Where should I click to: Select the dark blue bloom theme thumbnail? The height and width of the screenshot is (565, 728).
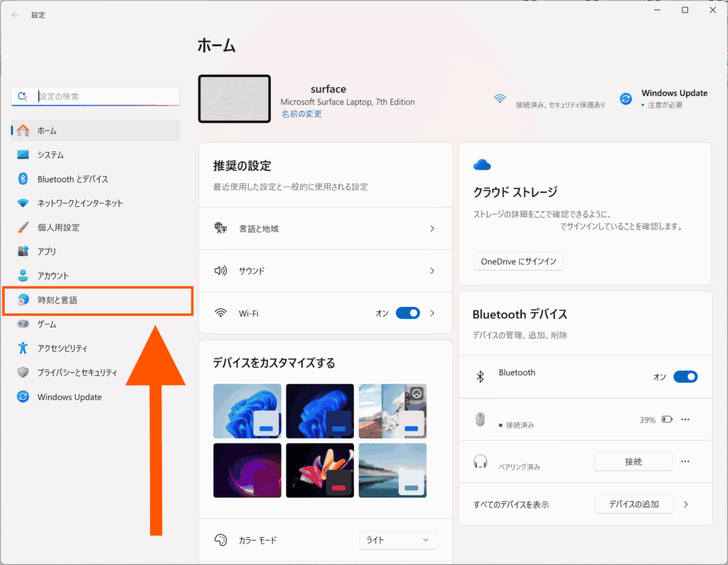[x=319, y=411]
